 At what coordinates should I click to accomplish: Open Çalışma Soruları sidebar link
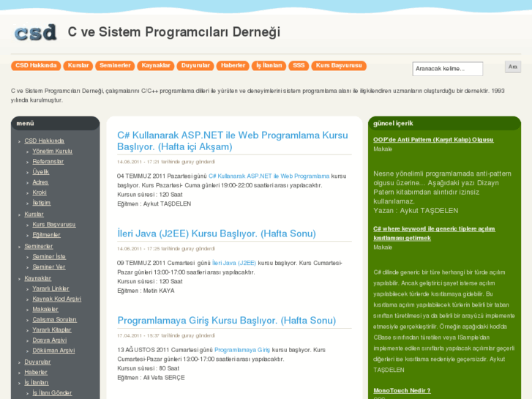[x=54, y=319]
